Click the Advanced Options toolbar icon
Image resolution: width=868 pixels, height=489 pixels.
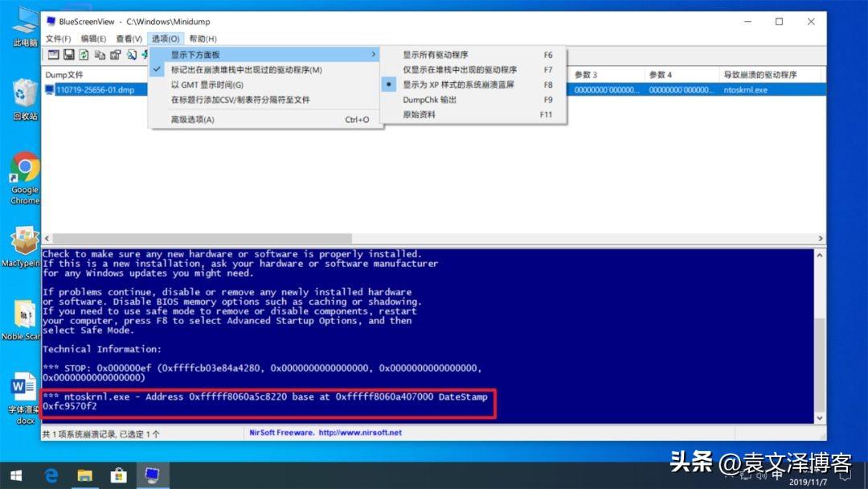[x=53, y=54]
